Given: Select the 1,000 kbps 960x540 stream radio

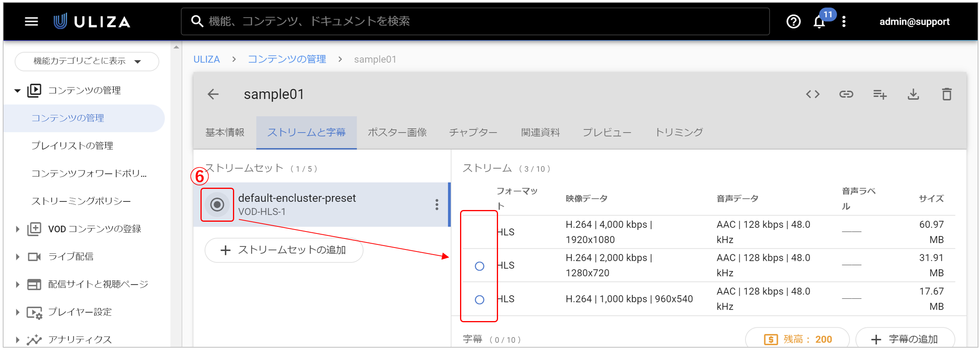Looking at the screenshot, I should (479, 300).
